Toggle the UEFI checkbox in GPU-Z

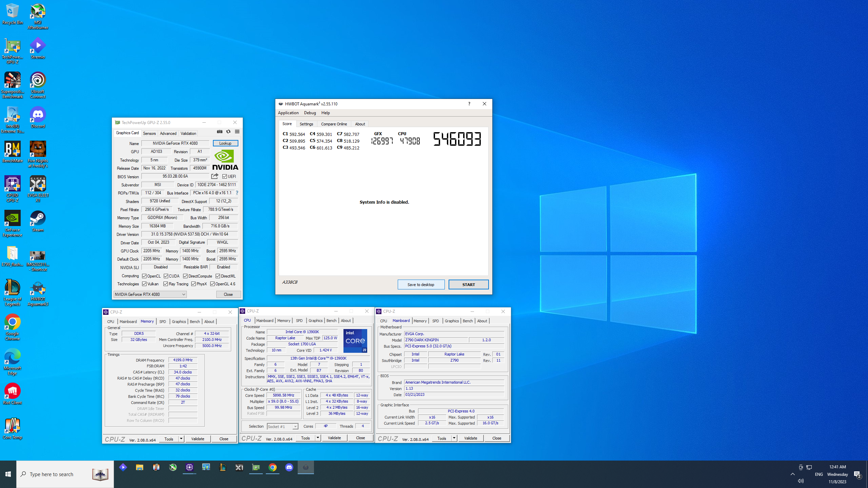click(224, 176)
